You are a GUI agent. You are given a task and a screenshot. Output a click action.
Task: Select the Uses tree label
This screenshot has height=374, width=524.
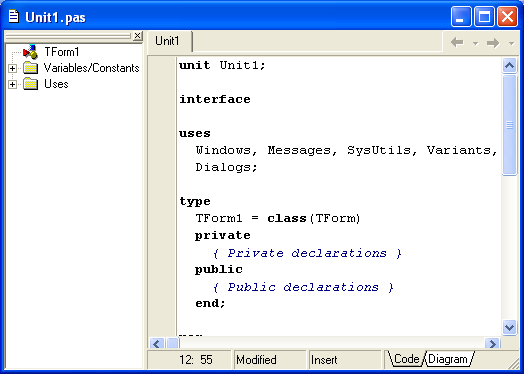pyautogui.click(x=56, y=84)
